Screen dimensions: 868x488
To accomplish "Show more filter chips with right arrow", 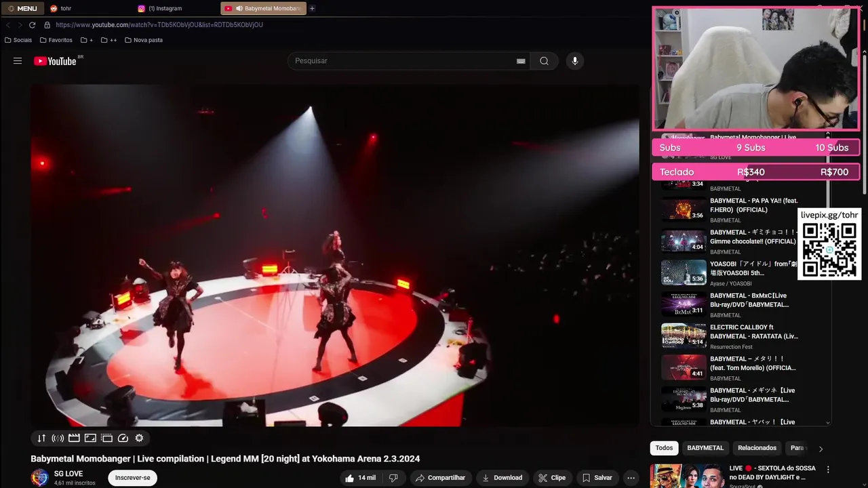I will [821, 449].
